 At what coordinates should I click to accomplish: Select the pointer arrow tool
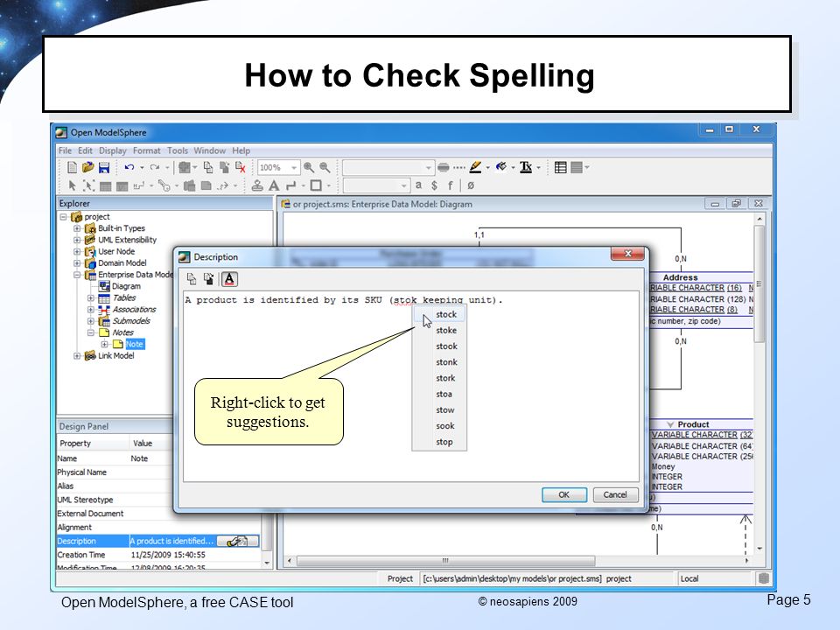tap(73, 185)
